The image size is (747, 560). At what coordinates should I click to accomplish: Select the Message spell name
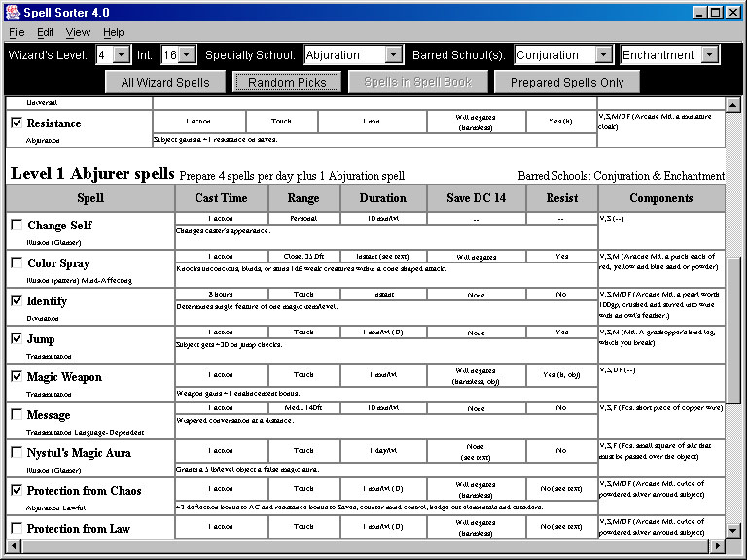[x=49, y=415]
